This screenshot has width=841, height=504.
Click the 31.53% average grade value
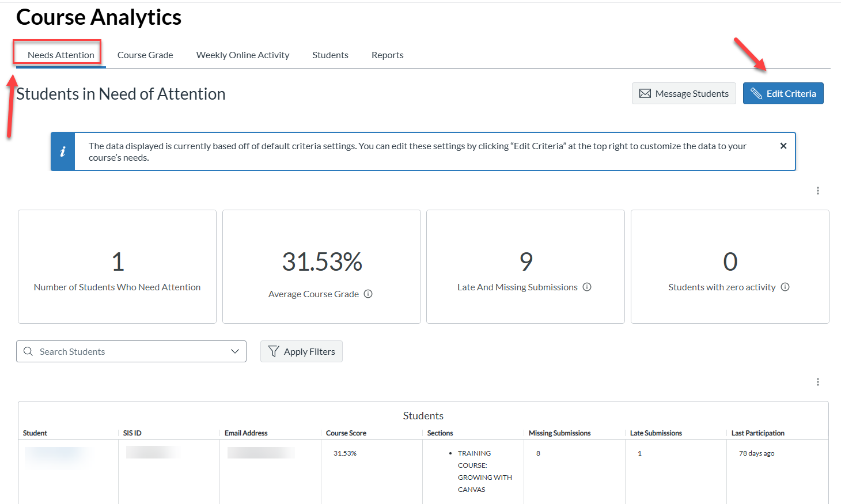(x=322, y=262)
